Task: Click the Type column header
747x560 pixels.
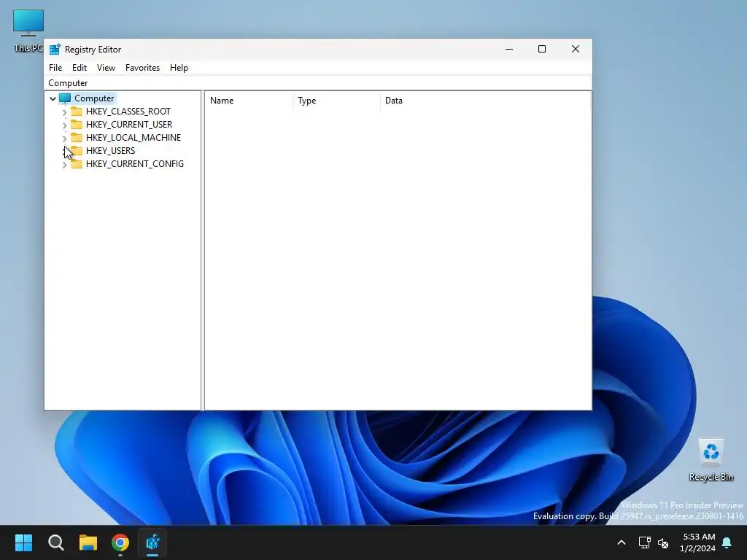Action: click(x=336, y=101)
